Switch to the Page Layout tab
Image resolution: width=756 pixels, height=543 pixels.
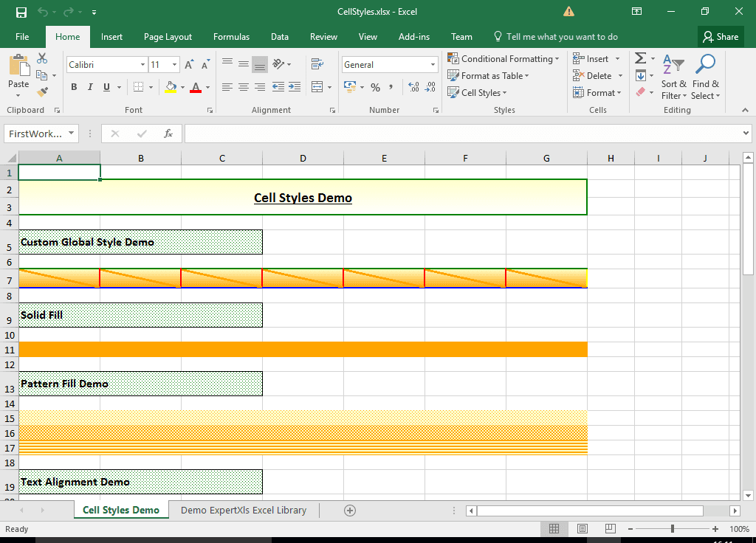coord(168,37)
